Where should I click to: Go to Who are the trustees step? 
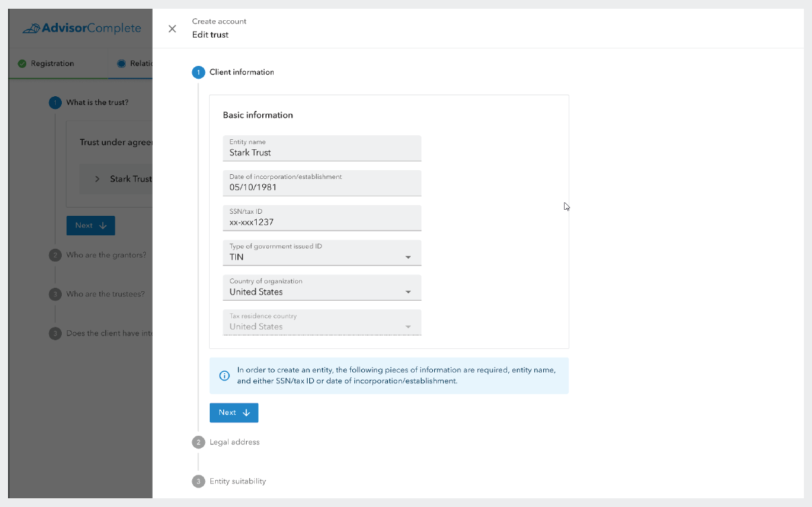point(105,295)
